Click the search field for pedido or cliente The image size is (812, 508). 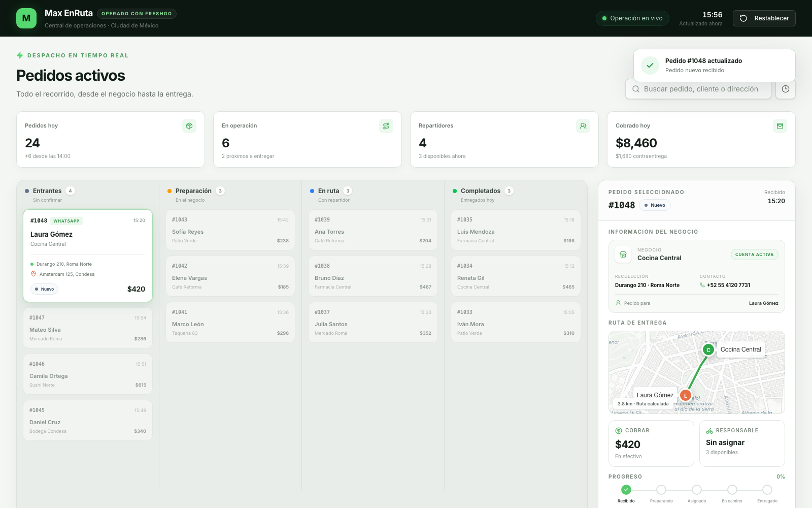pyautogui.click(x=698, y=89)
